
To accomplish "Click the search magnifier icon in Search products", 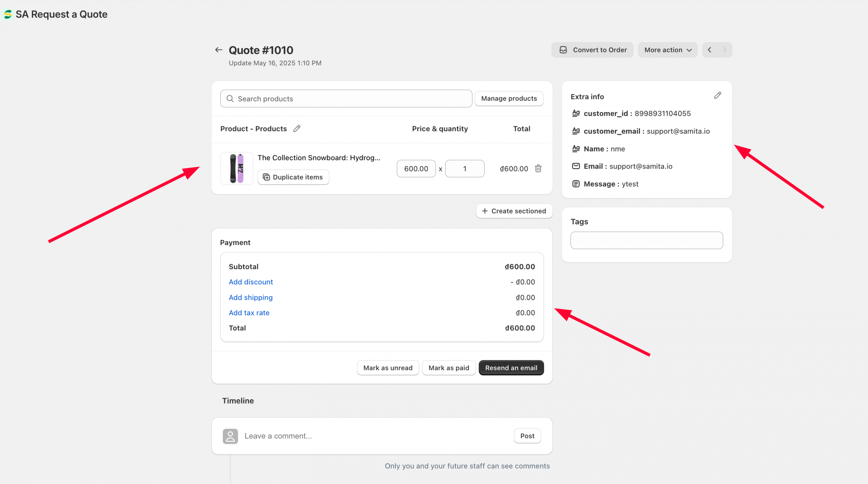I will [230, 98].
